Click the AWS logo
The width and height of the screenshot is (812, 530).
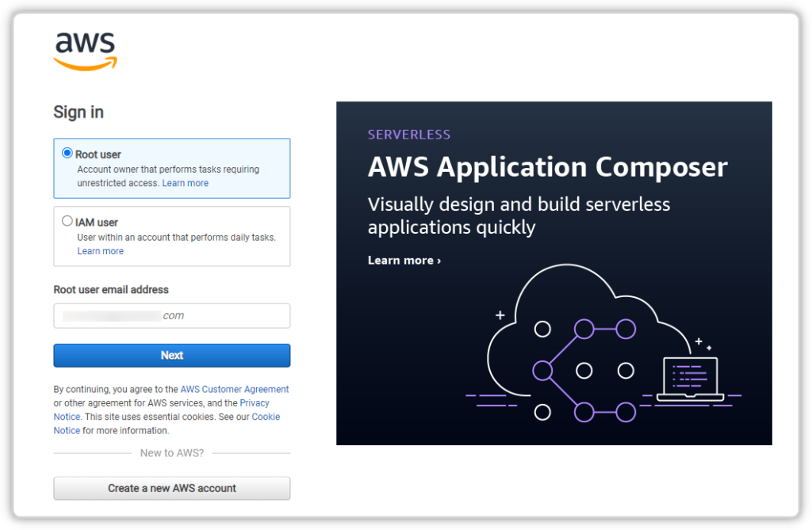point(86,51)
